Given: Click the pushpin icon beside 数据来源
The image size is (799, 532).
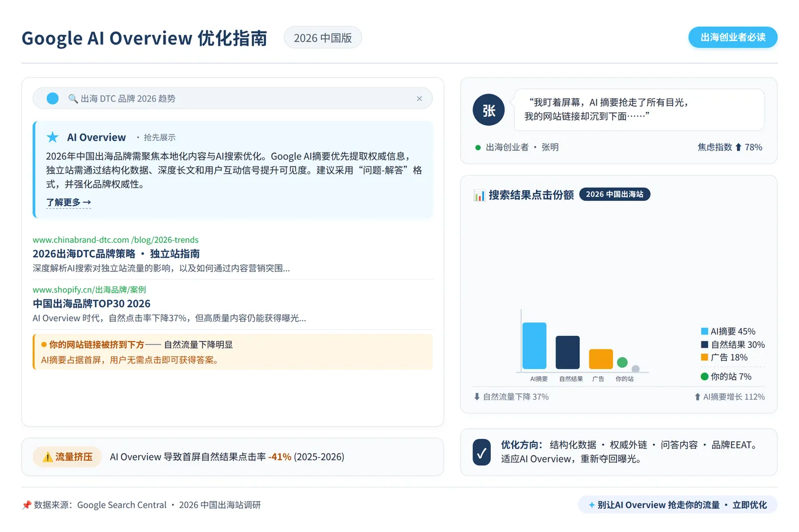Looking at the screenshot, I should [x=26, y=505].
